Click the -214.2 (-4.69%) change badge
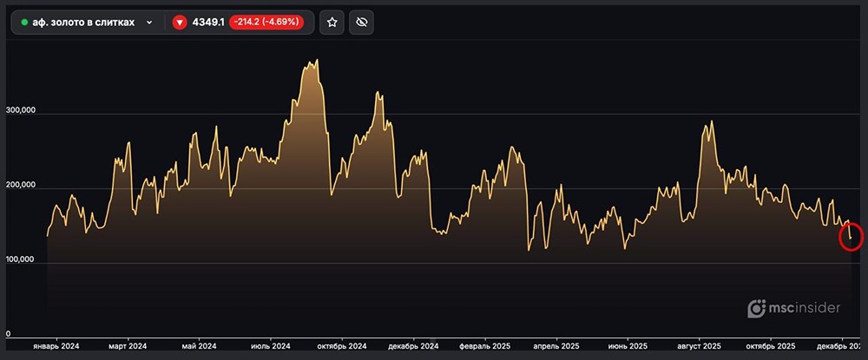The height and width of the screenshot is (360, 868). point(266,23)
